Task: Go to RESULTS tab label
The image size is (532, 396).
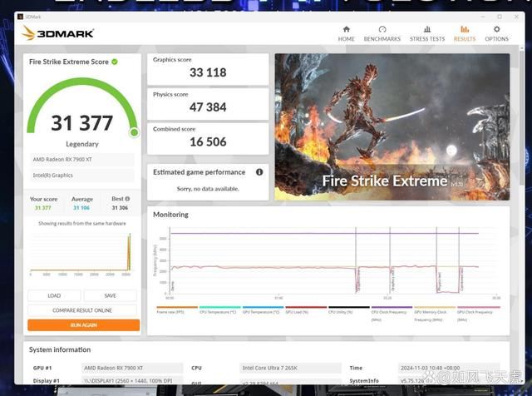Action: point(465,39)
